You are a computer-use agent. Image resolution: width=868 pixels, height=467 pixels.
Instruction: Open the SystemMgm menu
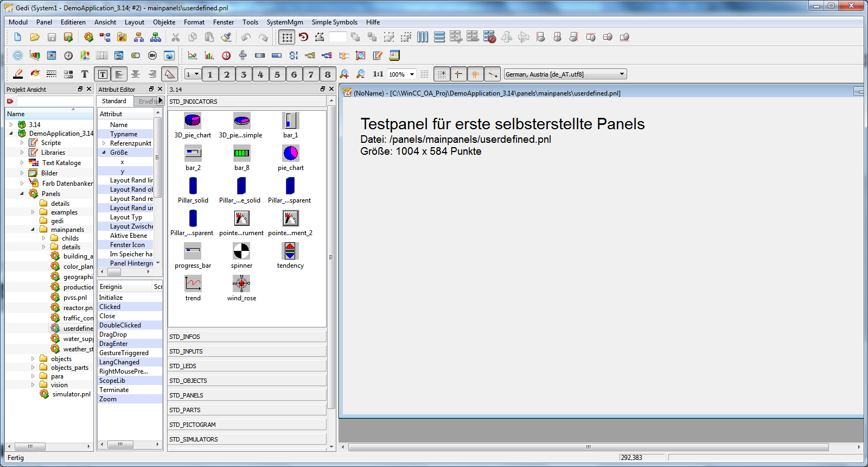tap(284, 22)
